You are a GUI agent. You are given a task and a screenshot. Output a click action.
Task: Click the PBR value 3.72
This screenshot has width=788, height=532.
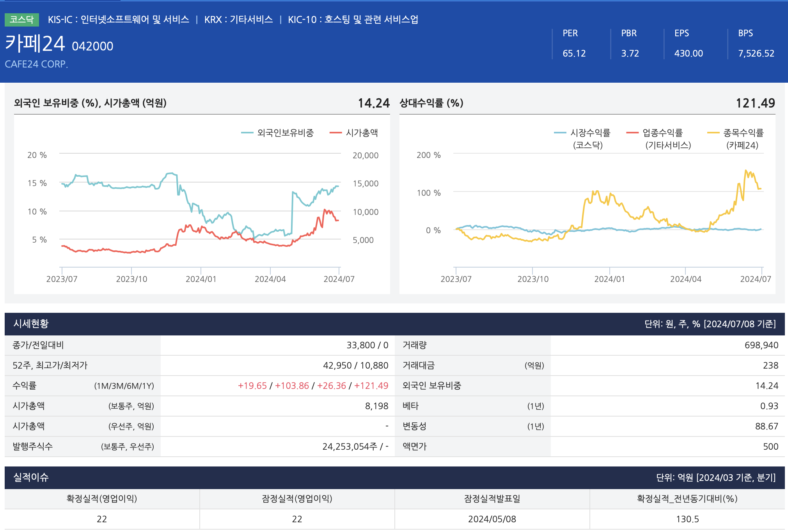[630, 53]
